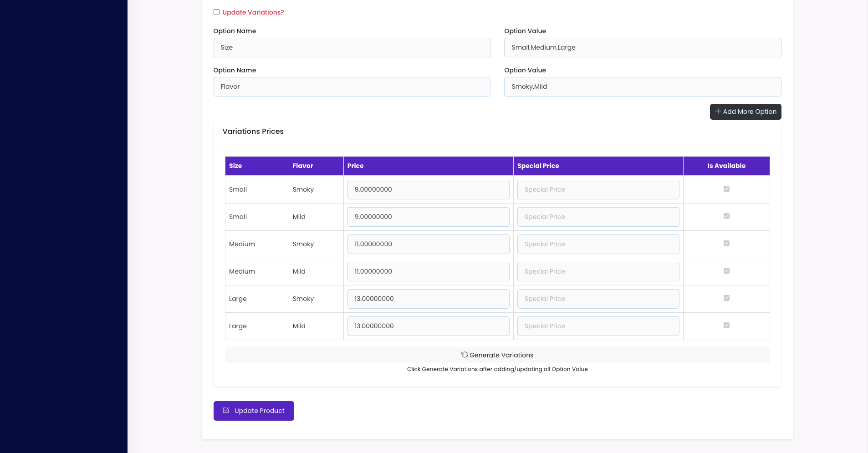Edit the Smoky,Mild option value field
This screenshot has width=868, height=453.
(642, 87)
